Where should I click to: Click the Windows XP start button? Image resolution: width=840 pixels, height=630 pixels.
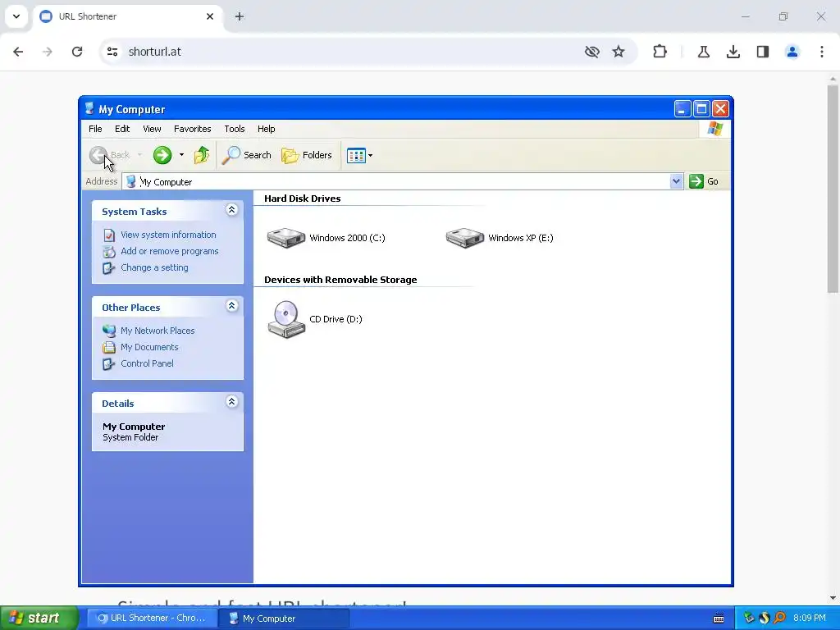pyautogui.click(x=39, y=619)
